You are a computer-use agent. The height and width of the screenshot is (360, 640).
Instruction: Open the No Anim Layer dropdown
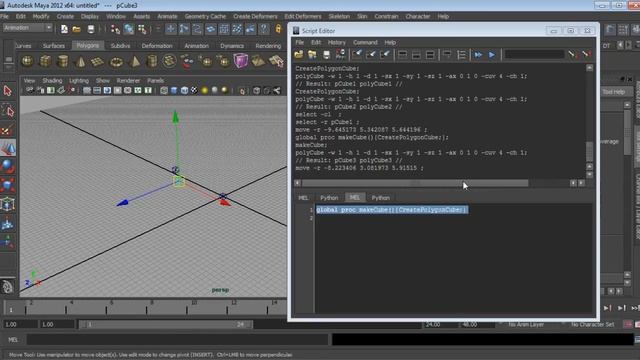tap(526, 324)
